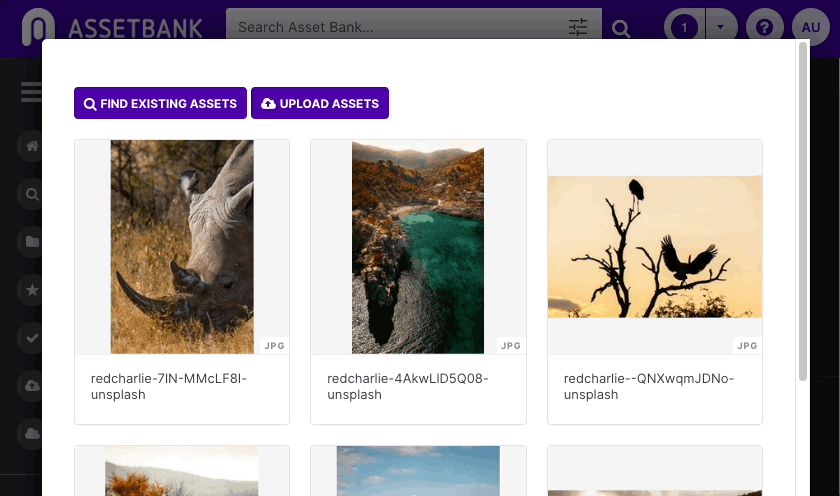This screenshot has height=496, width=840.
Task: Click the Asset Bank logo
Action: click(x=112, y=27)
